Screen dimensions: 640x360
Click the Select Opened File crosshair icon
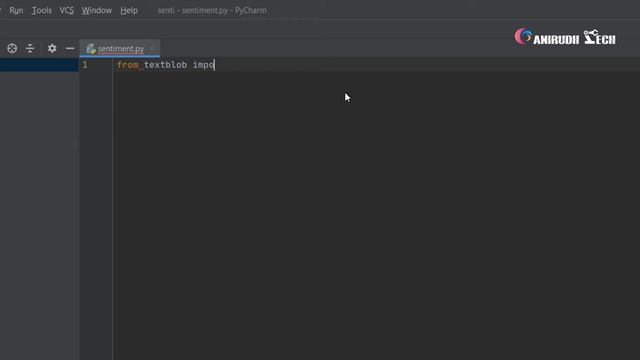click(12, 49)
